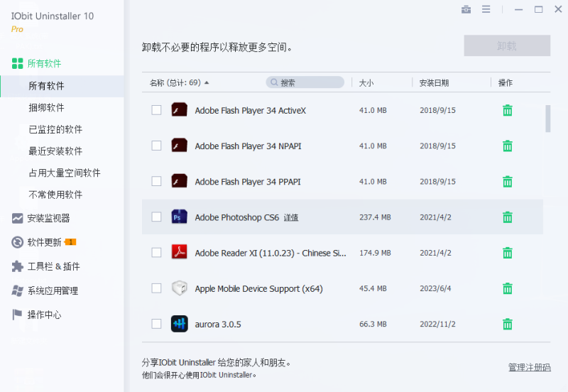The image size is (568, 392).
Task: Click the aurora 3.0.5 program name
Action: tap(218, 325)
